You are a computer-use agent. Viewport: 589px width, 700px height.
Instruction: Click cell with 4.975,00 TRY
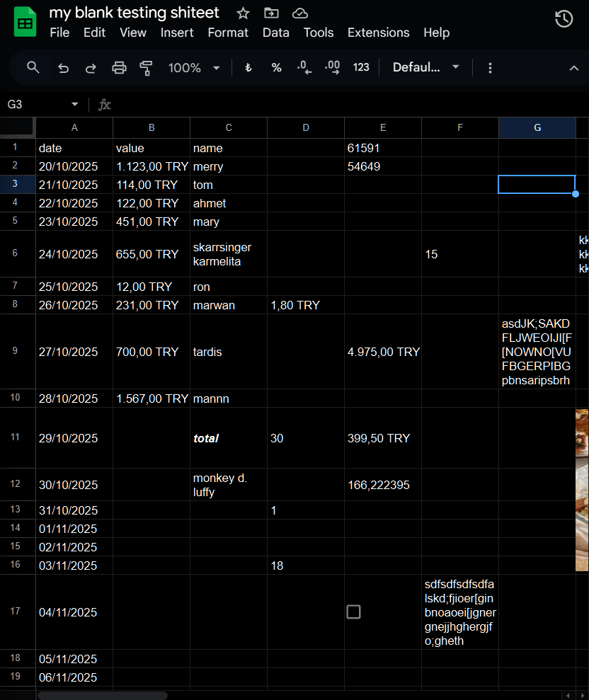[x=383, y=351]
